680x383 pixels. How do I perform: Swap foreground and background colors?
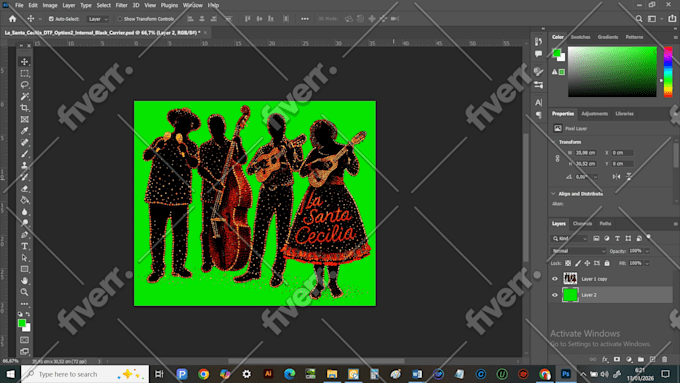point(28,314)
